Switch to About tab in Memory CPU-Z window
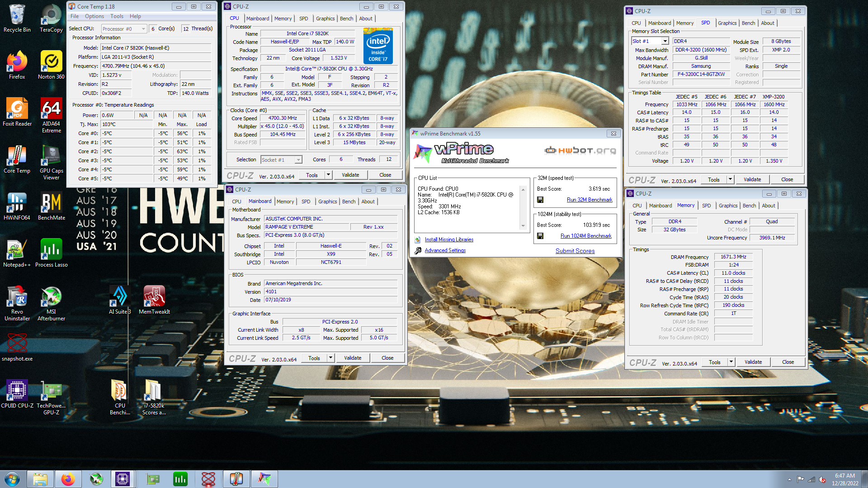Image resolution: width=868 pixels, height=488 pixels. (769, 206)
